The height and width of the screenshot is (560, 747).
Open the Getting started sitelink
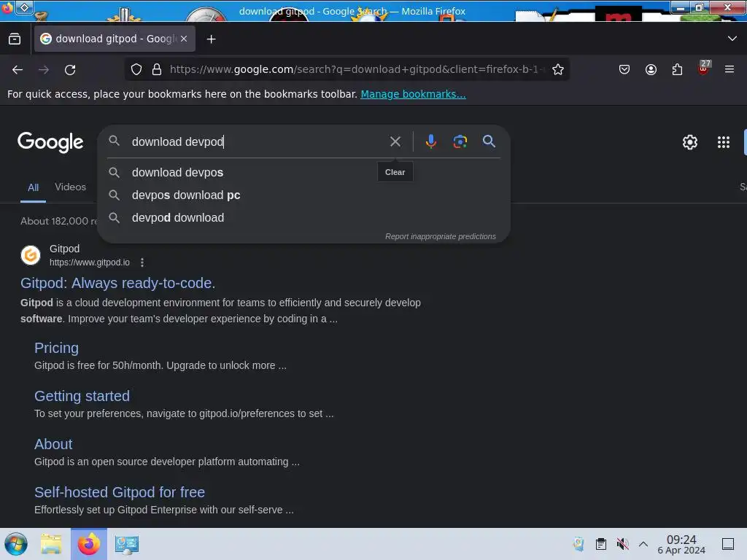coord(82,396)
